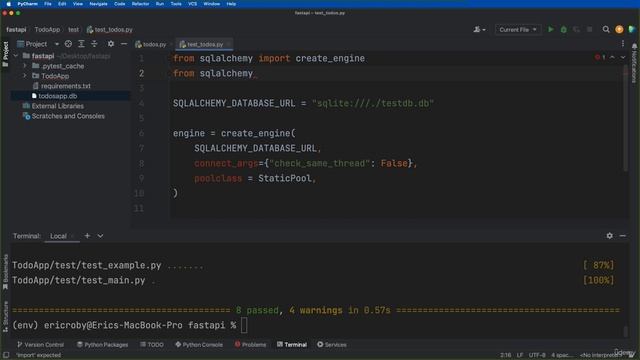Open the Python Console tool window
Viewport: 640px width, 360px height.
tap(199, 344)
